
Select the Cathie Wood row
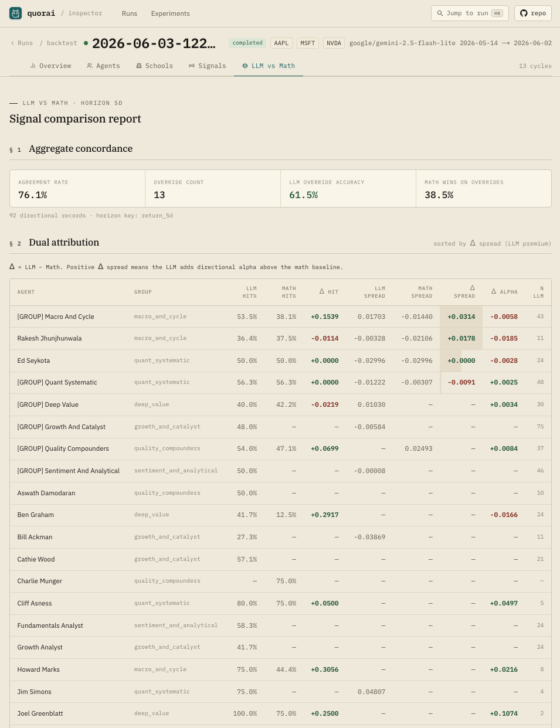280,559
